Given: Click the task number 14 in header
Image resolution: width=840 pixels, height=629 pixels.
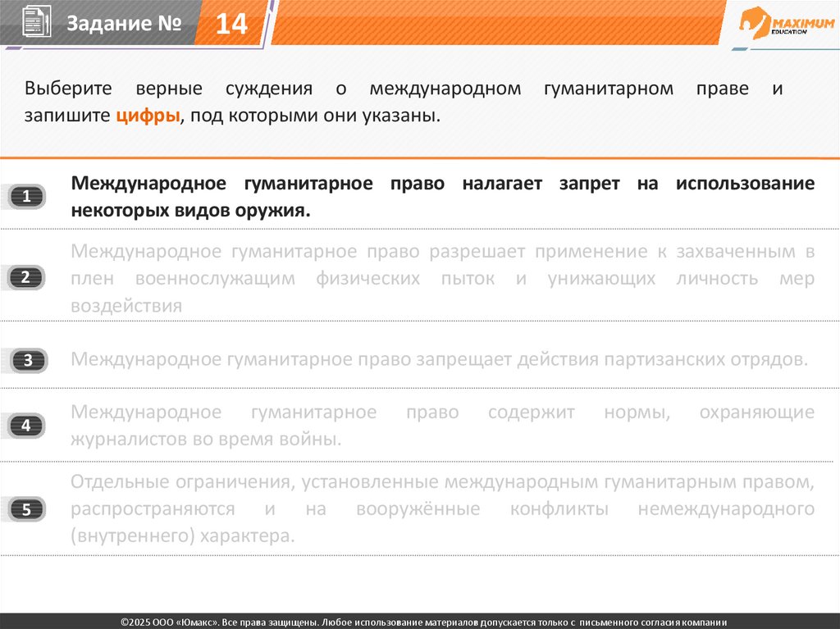Looking at the screenshot, I should point(231,24).
